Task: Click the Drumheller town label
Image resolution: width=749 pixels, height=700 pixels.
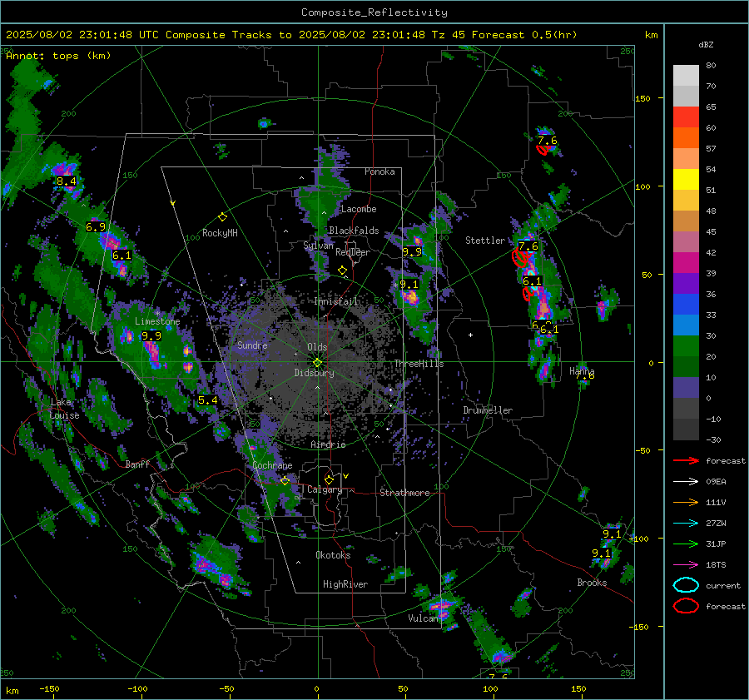Action: [488, 410]
